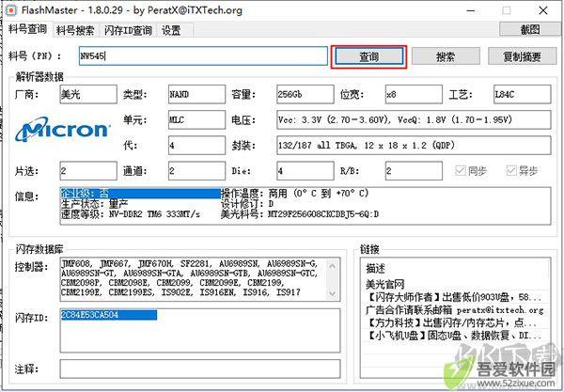This screenshot has height=392, width=564.
Task: Select the 设计修订: D info line
Action: (247, 204)
